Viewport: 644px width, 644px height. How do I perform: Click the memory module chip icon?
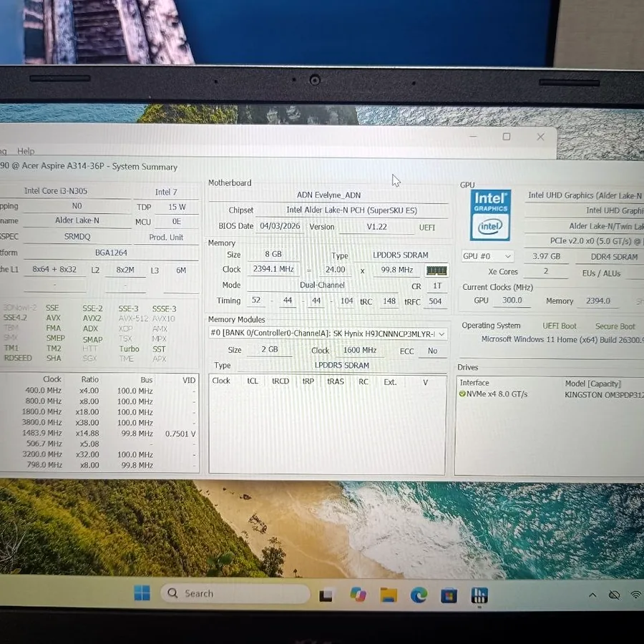(x=436, y=270)
